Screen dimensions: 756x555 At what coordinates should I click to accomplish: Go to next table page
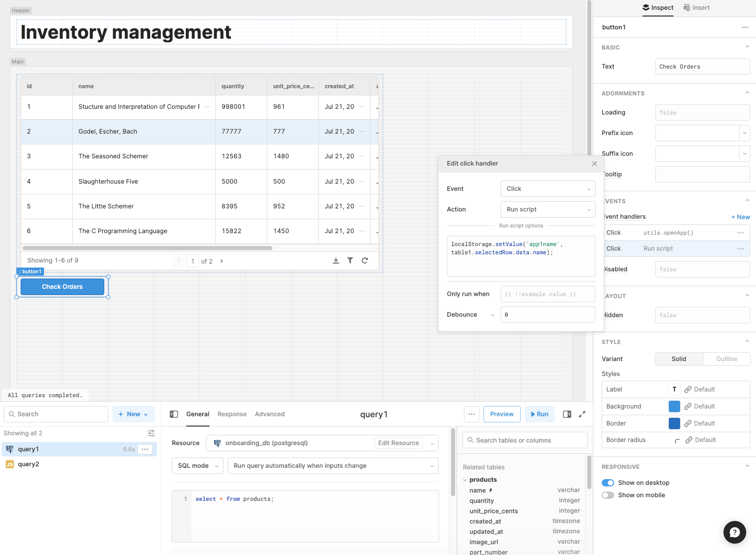pos(222,261)
